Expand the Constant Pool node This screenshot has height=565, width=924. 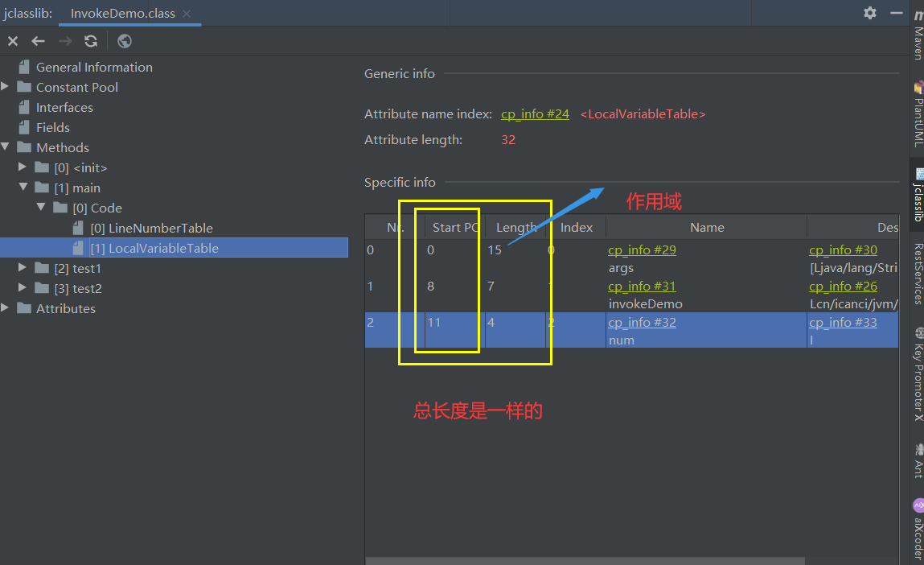(x=5, y=87)
